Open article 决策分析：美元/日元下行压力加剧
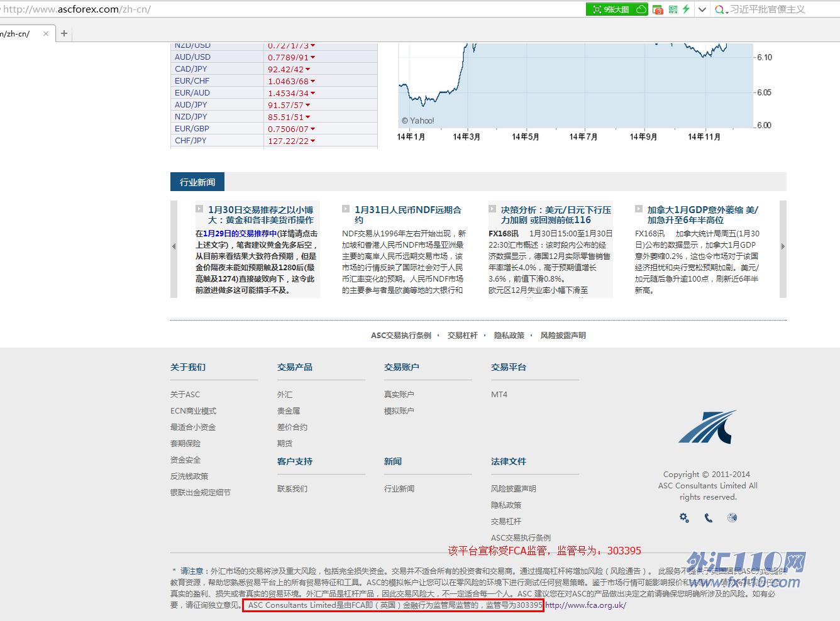 tap(556, 215)
